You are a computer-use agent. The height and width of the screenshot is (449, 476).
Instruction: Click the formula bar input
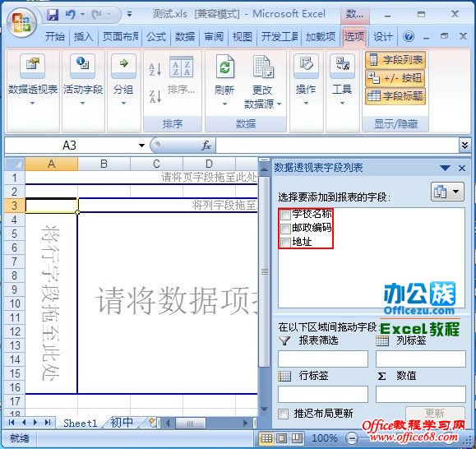coord(337,146)
